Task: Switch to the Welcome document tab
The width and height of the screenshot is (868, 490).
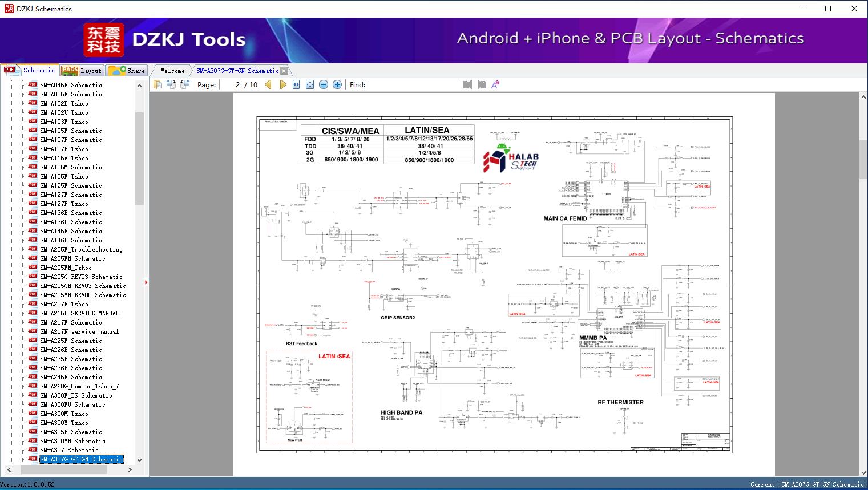Action: click(x=172, y=71)
